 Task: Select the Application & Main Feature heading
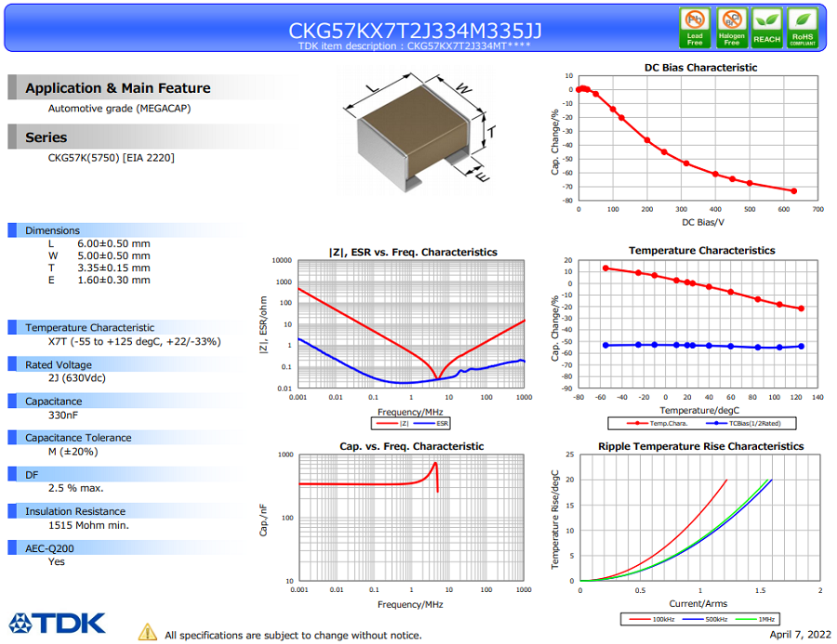coord(118,88)
